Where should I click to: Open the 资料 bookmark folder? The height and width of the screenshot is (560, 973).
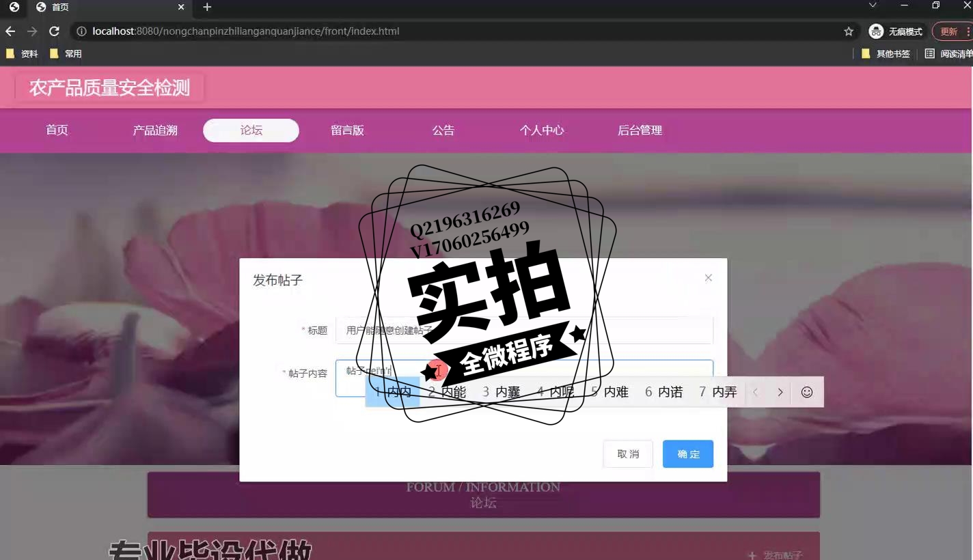point(22,53)
